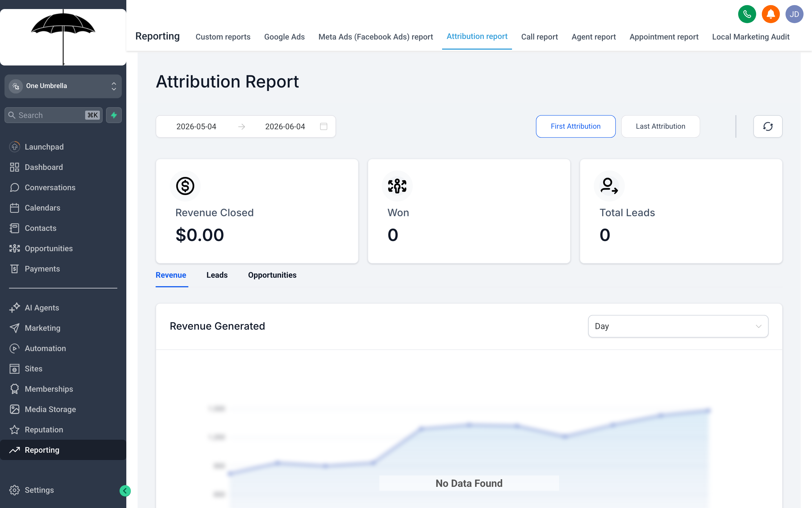
Task: Open the Attribution report tab
Action: coord(477,36)
